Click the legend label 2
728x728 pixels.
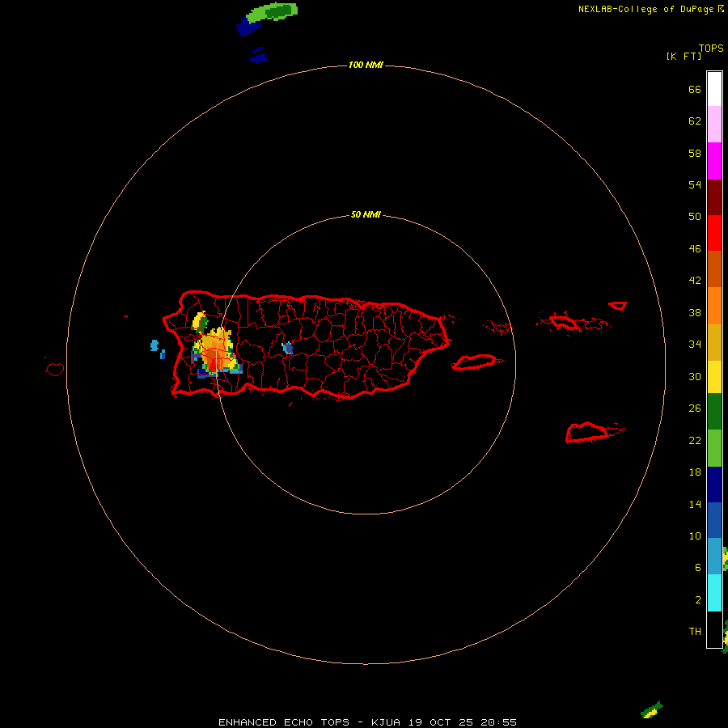[697, 599]
